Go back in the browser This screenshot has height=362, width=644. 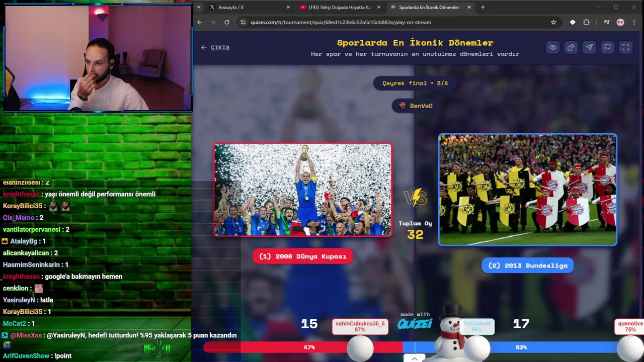(x=200, y=22)
